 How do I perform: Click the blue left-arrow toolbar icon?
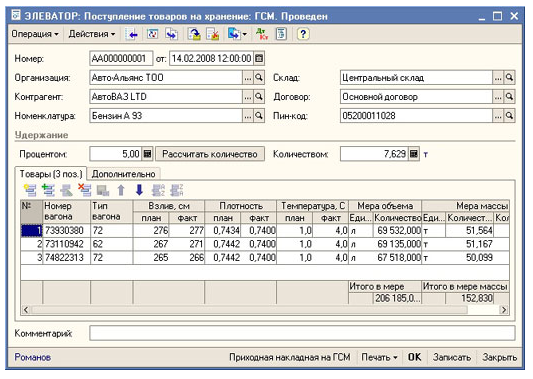coord(132,34)
